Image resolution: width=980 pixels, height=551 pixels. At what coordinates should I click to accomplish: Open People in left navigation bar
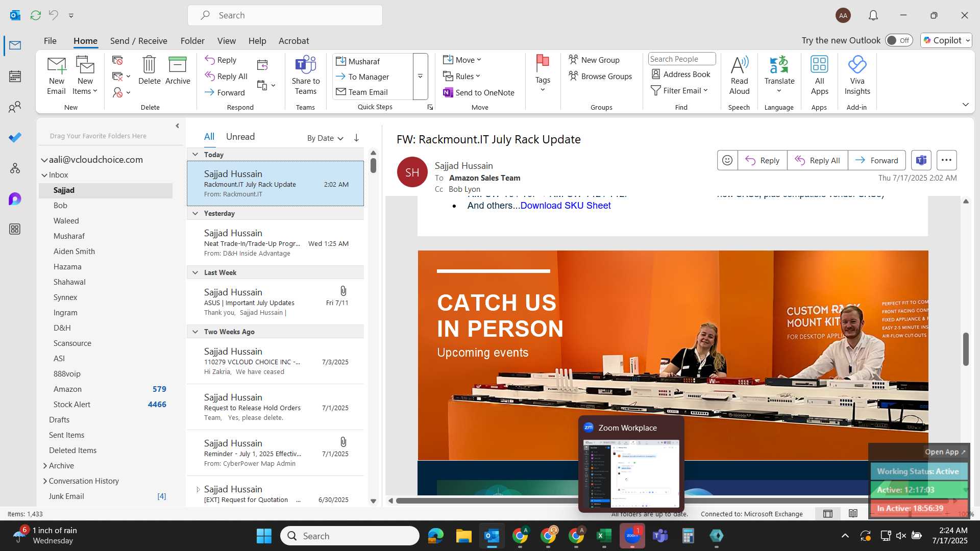[15, 107]
